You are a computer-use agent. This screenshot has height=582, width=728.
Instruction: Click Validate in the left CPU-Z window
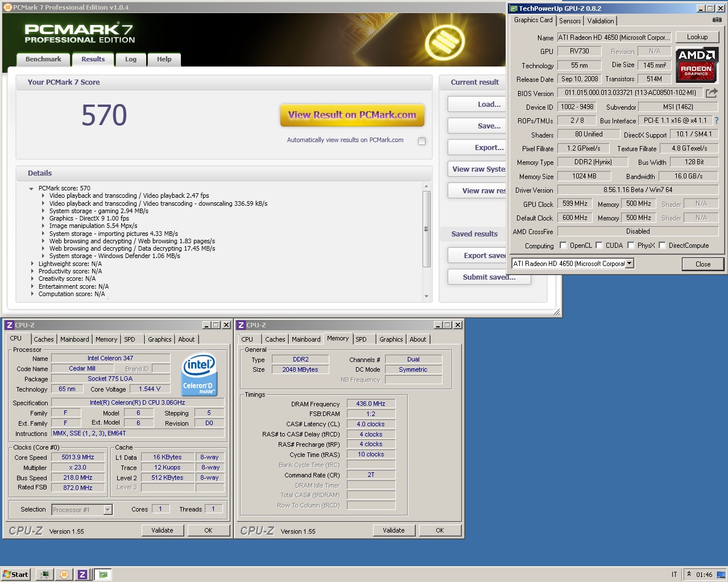[x=162, y=530]
